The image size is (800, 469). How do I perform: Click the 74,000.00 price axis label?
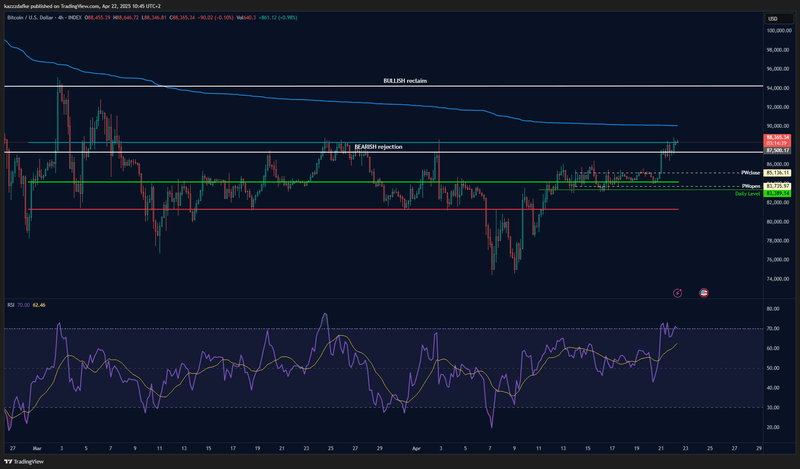pyautogui.click(x=780, y=279)
